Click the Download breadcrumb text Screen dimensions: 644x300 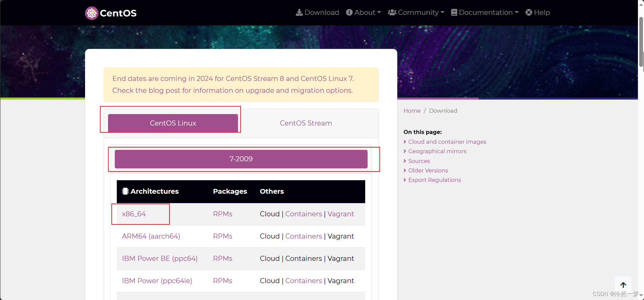point(443,111)
